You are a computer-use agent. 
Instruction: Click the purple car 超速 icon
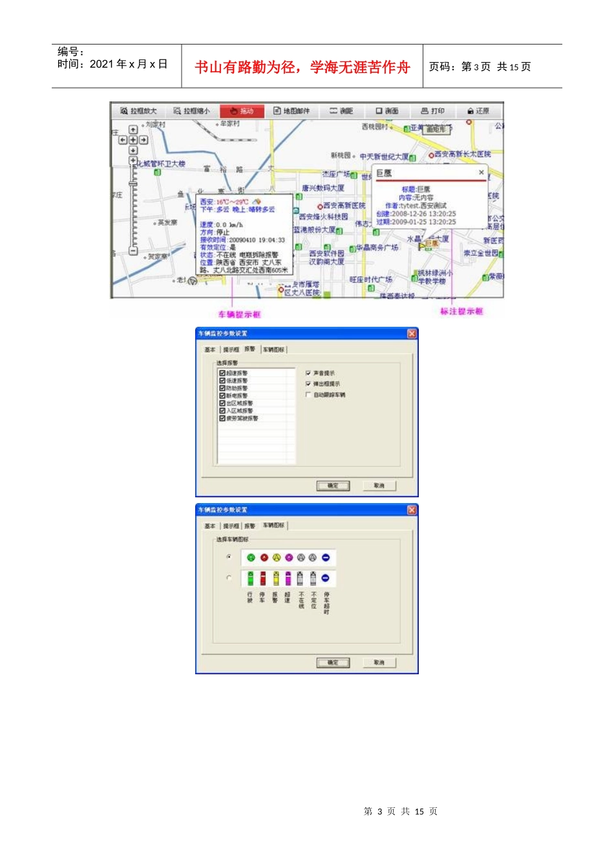(288, 578)
